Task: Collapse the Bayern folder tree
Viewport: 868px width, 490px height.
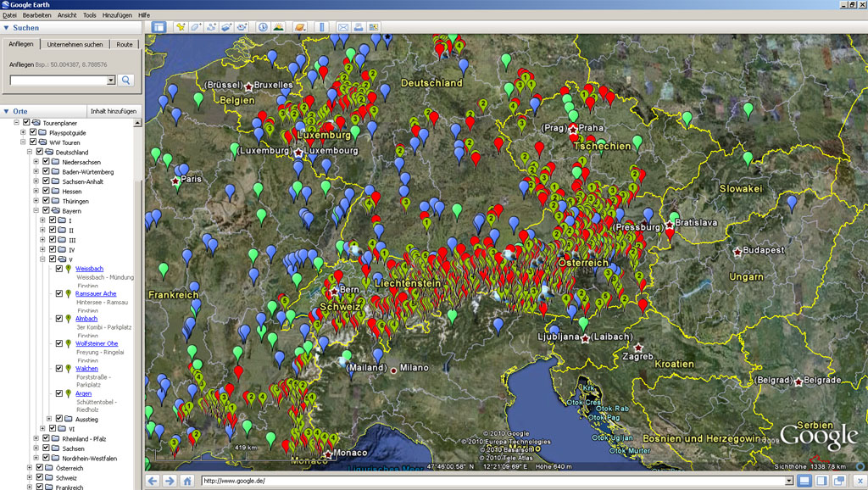Action: [35, 211]
